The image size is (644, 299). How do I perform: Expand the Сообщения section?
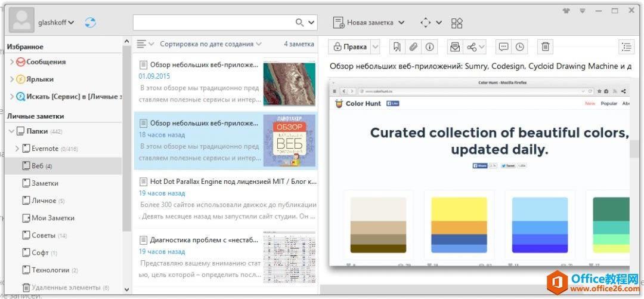point(11,62)
